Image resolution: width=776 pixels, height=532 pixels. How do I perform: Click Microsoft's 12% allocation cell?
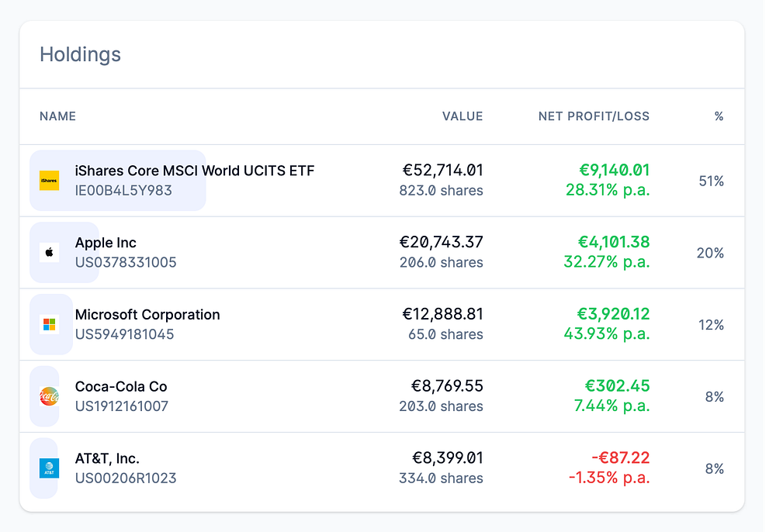(x=711, y=325)
